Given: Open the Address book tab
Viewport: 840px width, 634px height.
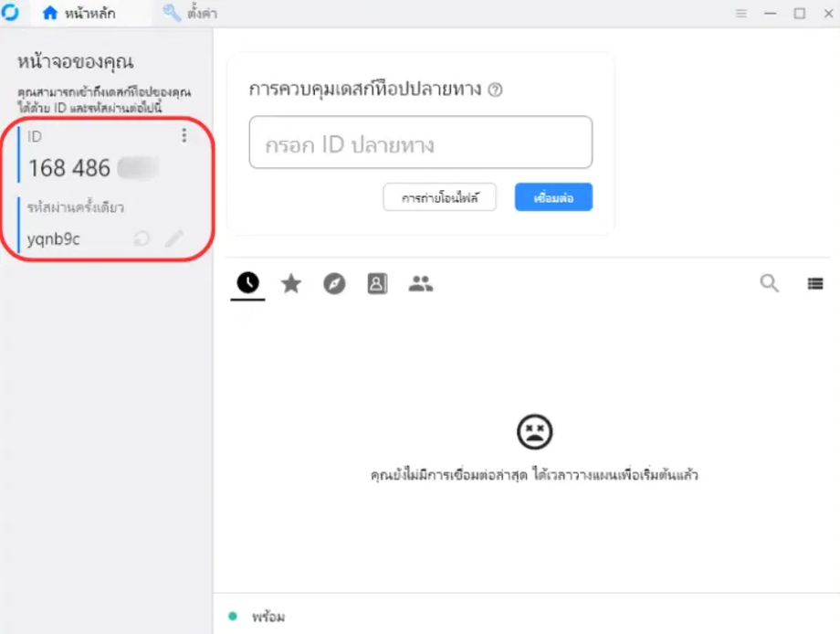Looking at the screenshot, I should (377, 283).
